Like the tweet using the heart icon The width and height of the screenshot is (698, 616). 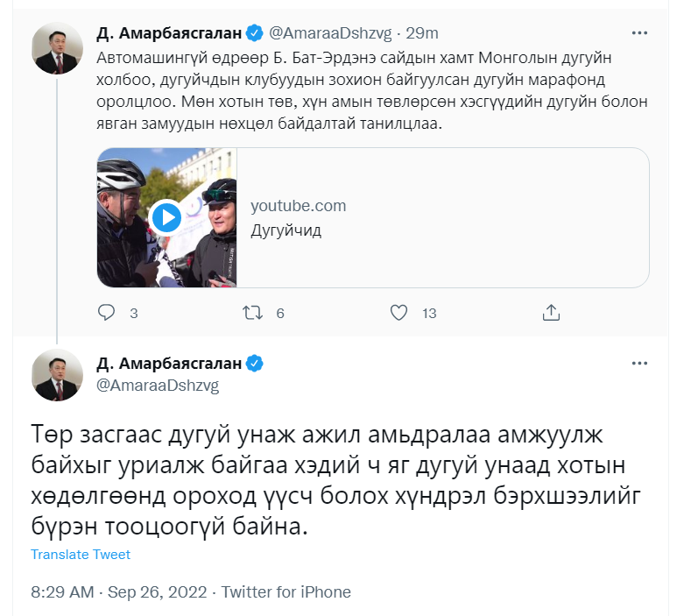point(398,312)
